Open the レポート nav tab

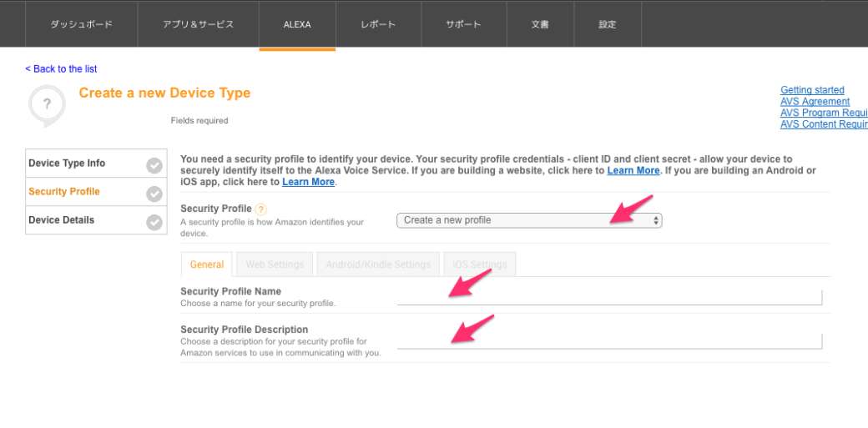pyautogui.click(x=378, y=24)
